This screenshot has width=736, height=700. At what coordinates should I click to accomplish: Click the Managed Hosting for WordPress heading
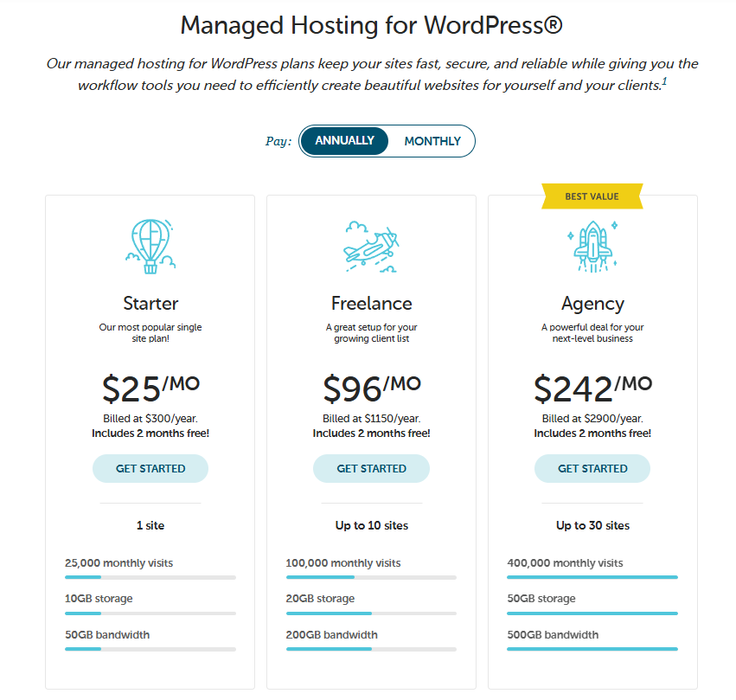point(371,25)
